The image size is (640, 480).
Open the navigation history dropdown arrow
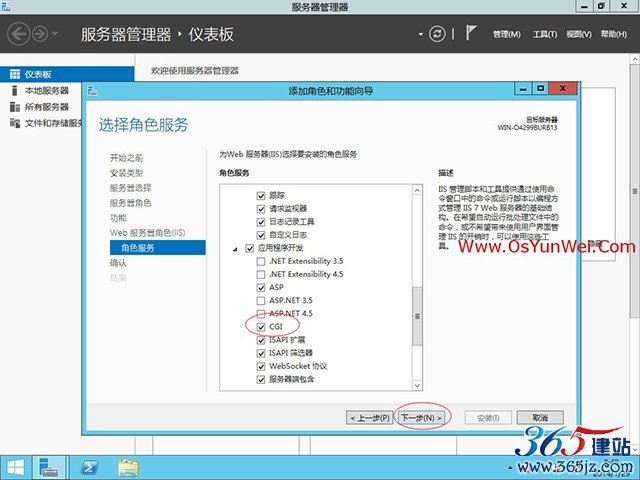tap(55, 34)
